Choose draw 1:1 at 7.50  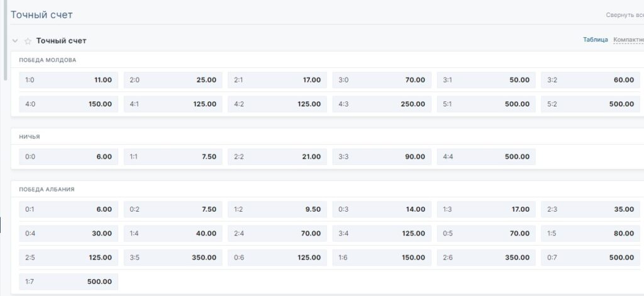[x=173, y=157]
